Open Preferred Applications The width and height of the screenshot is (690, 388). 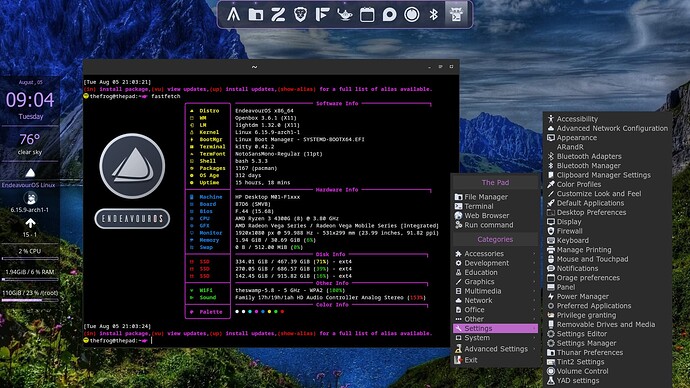point(607,306)
